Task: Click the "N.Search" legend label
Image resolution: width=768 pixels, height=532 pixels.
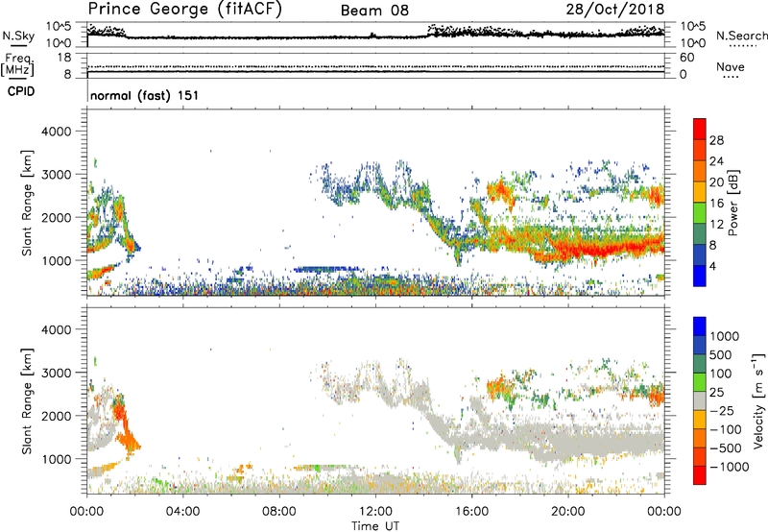Action: coord(742,36)
